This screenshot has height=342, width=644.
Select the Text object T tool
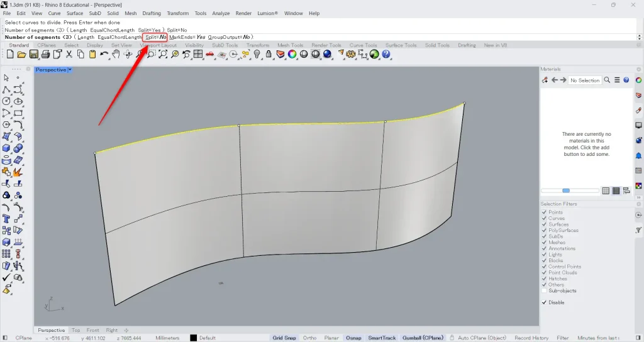pyautogui.click(x=6, y=219)
